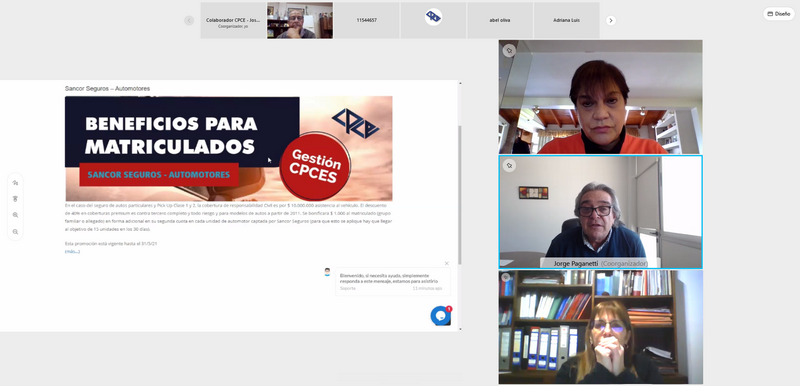The image size is (800, 386).
Task: Click the second icon in the shared-content toolbar
Action: click(x=15, y=199)
